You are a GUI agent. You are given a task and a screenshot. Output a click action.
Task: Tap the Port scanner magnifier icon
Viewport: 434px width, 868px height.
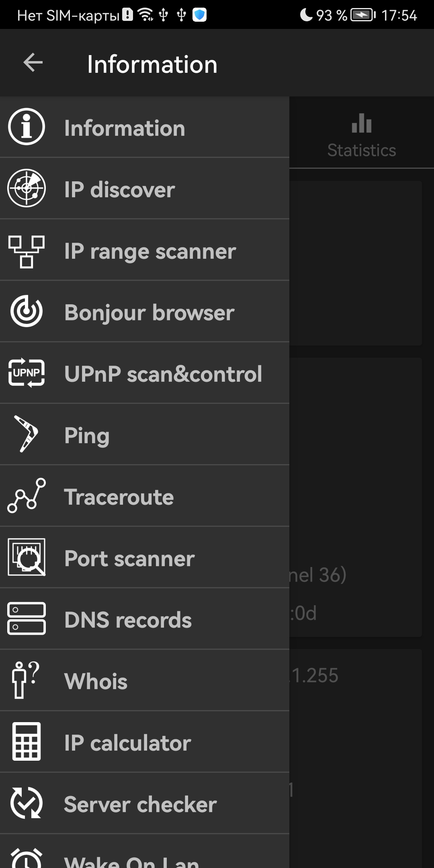pos(27,557)
